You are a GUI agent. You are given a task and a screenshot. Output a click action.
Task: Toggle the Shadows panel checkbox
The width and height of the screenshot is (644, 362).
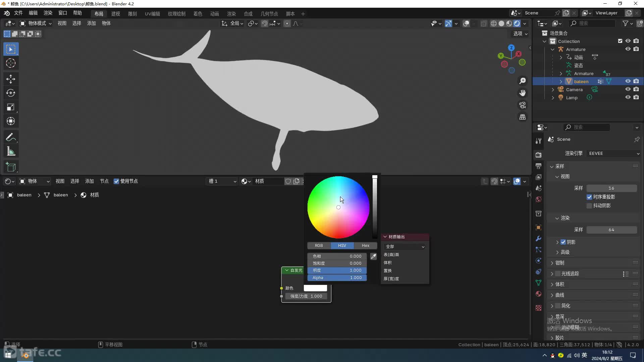tap(563, 242)
